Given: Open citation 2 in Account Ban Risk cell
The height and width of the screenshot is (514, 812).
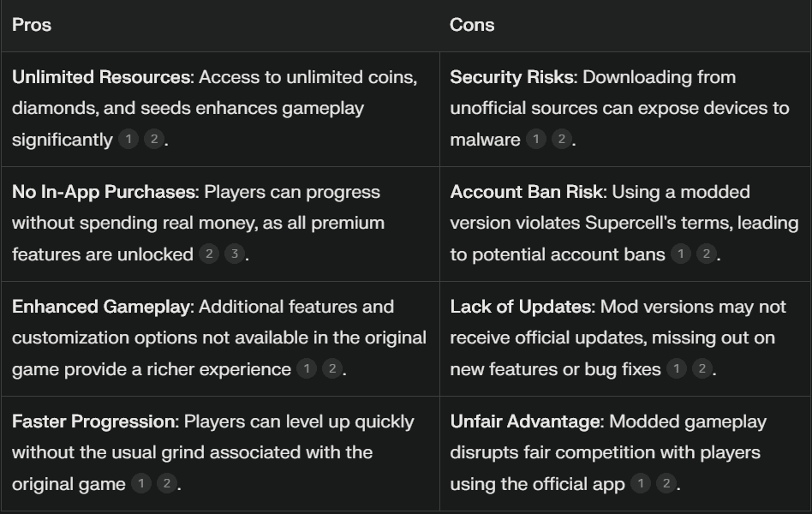Looking at the screenshot, I should [707, 254].
